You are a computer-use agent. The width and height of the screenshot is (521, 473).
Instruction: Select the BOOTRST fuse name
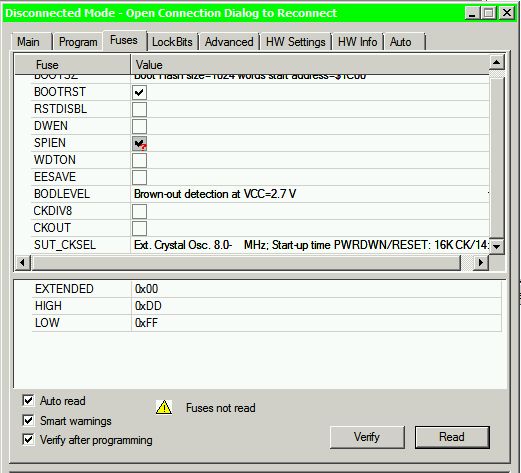(60, 92)
